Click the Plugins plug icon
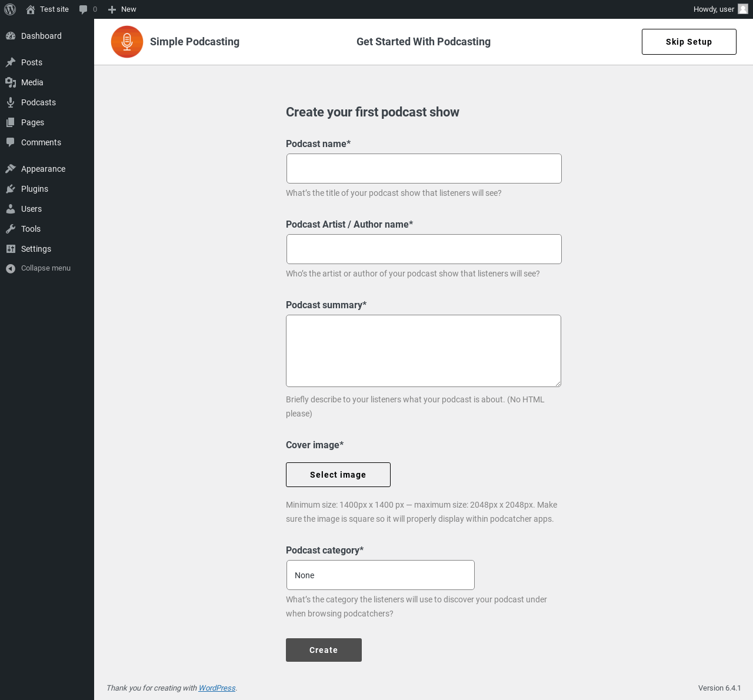Image resolution: width=753 pixels, height=700 pixels. (11, 189)
